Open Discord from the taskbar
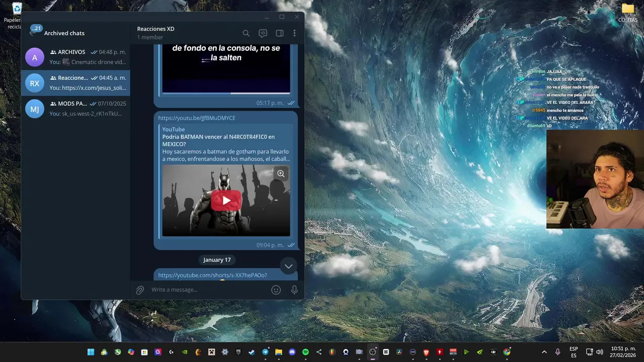Screen dimensions: 644x362 point(292,352)
